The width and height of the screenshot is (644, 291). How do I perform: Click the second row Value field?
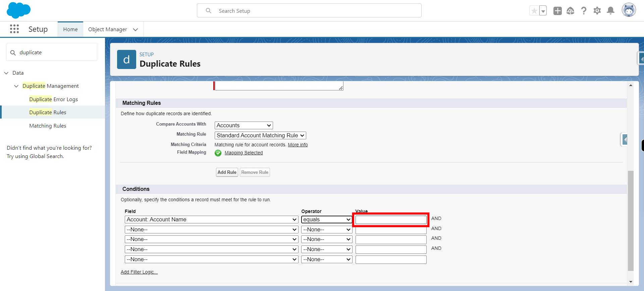pos(391,230)
